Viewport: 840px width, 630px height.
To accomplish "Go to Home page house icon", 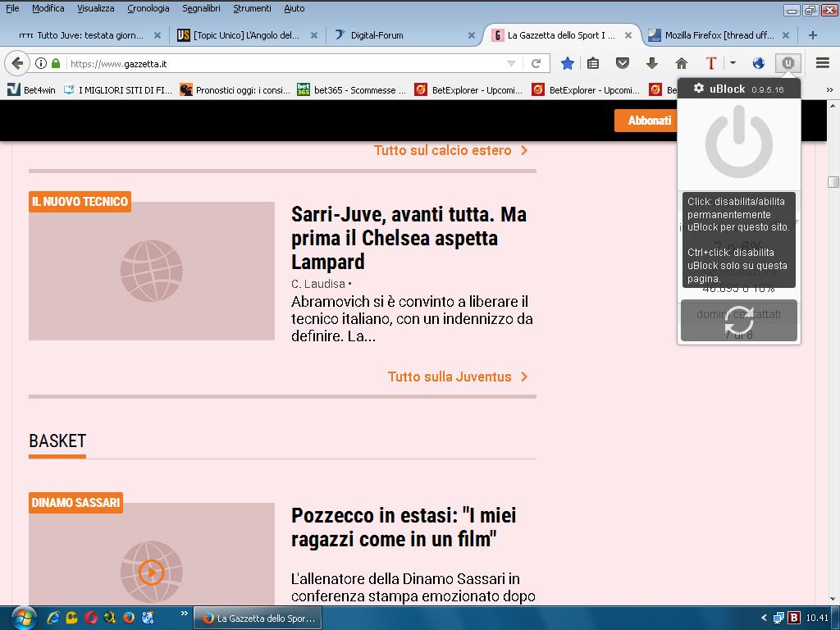I will pyautogui.click(x=682, y=64).
